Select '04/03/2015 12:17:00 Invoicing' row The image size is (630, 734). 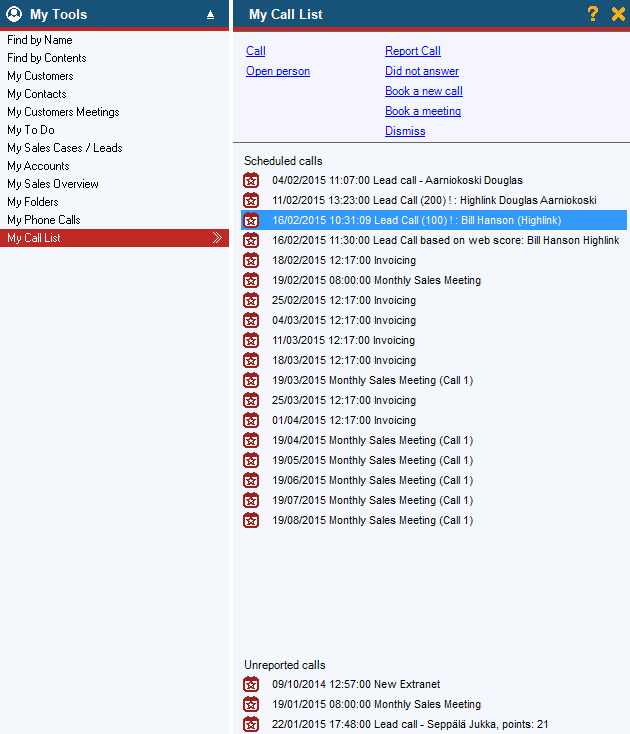(344, 321)
